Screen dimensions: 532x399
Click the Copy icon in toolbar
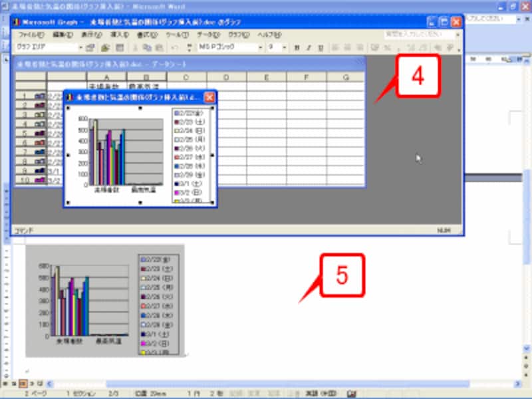(147, 48)
